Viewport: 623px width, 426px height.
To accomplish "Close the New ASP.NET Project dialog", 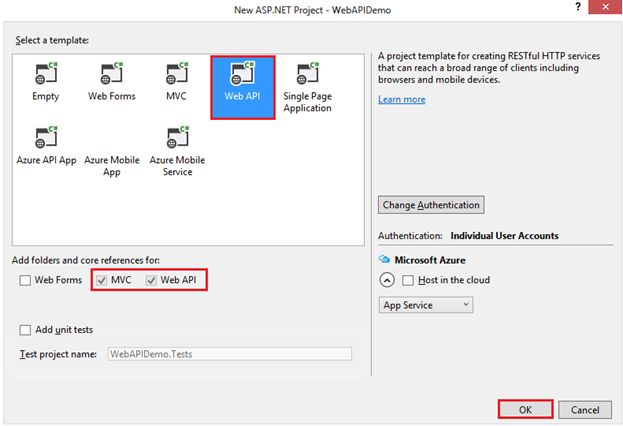I will [x=605, y=7].
